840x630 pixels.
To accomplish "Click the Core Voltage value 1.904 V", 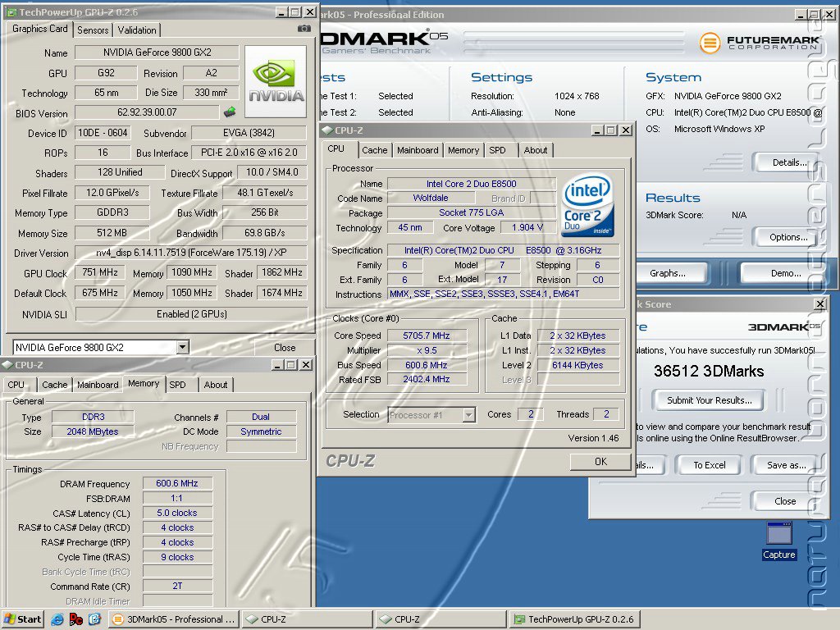I will 527,228.
